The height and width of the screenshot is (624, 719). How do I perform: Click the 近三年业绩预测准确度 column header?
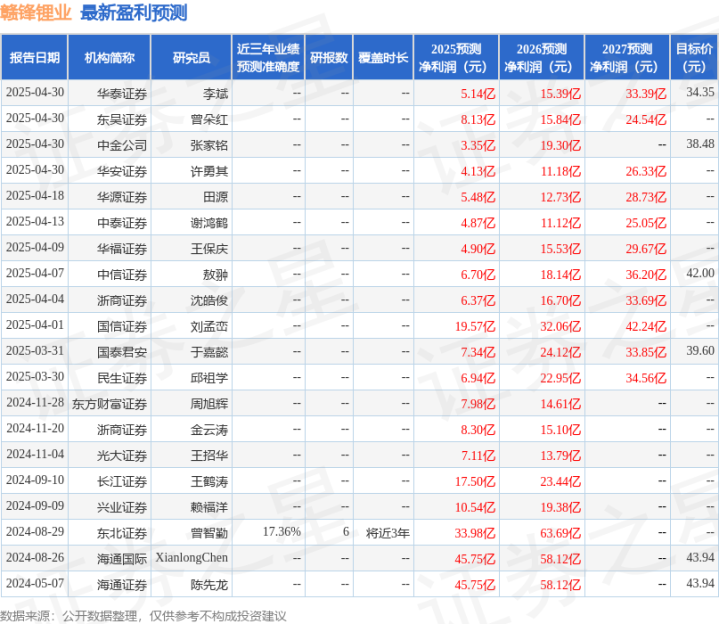pos(268,58)
